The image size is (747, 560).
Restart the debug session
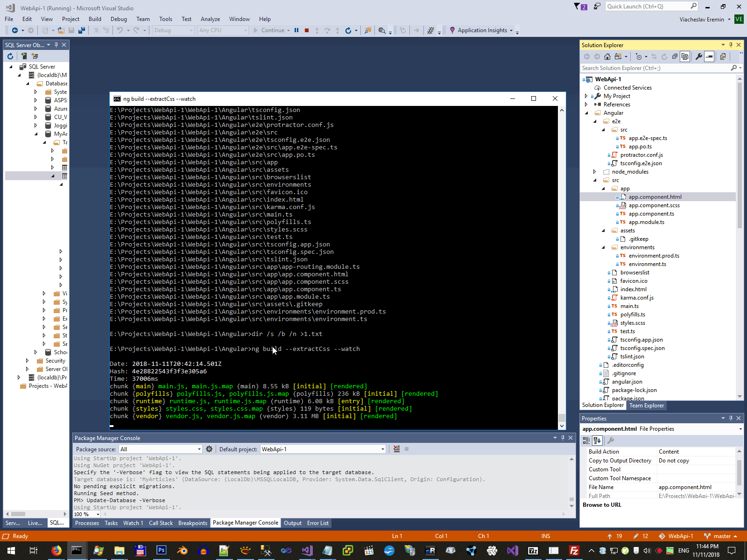point(348,30)
